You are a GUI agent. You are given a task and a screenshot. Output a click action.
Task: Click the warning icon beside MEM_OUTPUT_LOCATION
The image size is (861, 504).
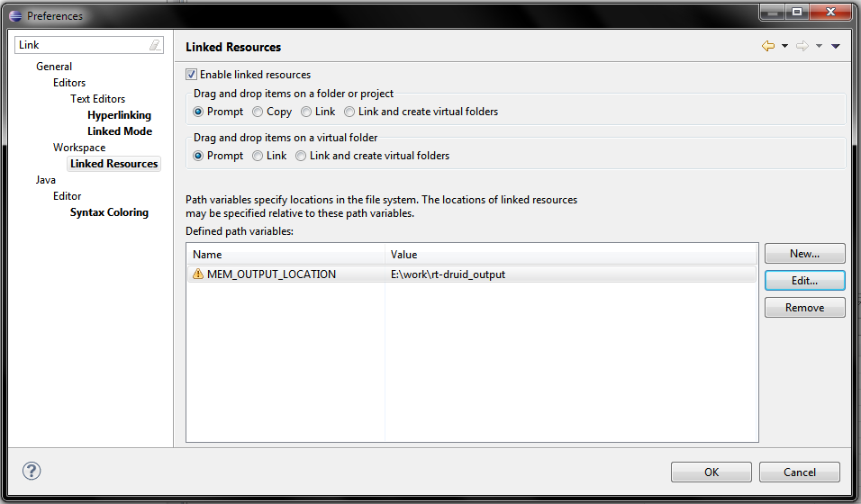tap(197, 274)
